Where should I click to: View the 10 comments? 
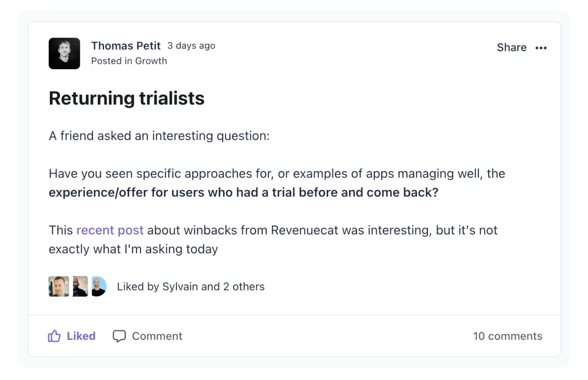coord(508,336)
